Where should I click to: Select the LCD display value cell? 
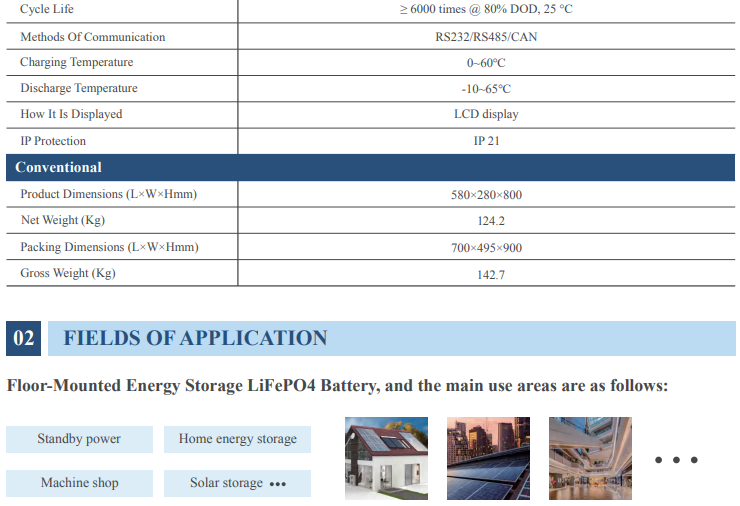tap(486, 114)
